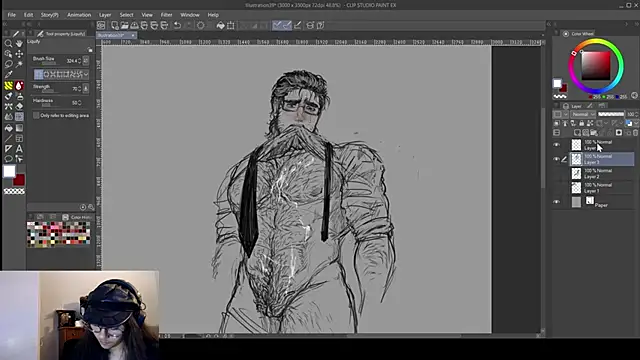The height and width of the screenshot is (360, 640).
Task: Open the Layer menu
Action: pyautogui.click(x=105, y=15)
